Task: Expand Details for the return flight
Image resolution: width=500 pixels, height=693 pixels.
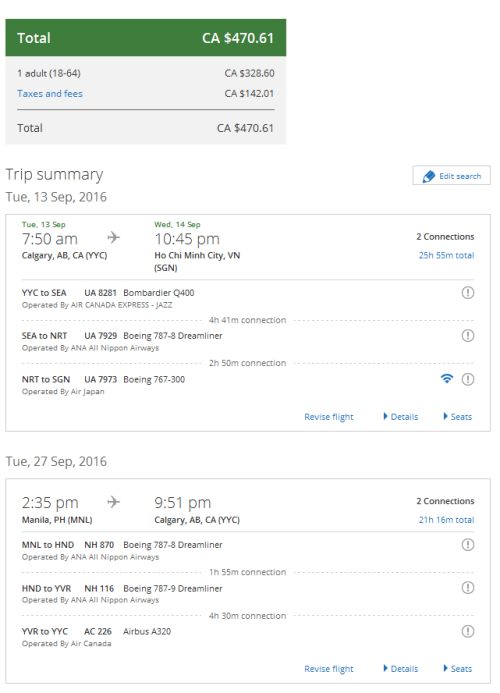Action: click(401, 669)
